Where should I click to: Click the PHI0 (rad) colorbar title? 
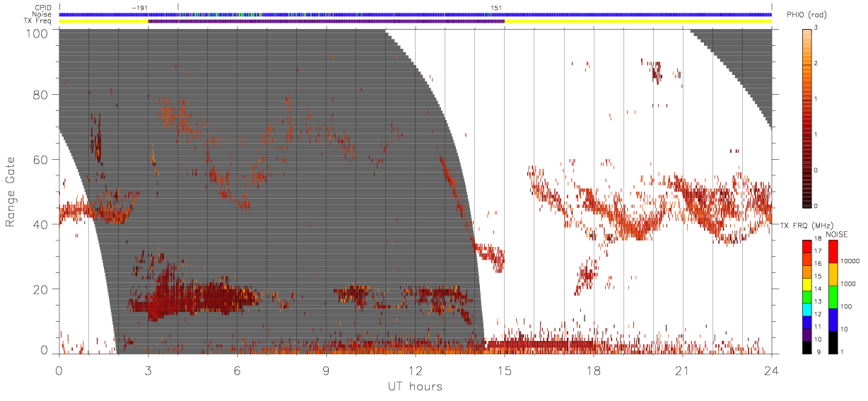click(807, 16)
